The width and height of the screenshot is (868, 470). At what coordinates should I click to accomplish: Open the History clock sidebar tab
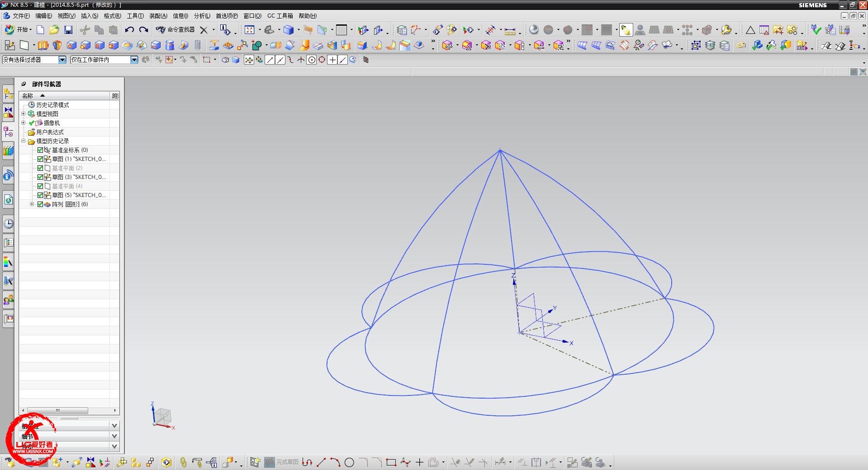[8, 223]
